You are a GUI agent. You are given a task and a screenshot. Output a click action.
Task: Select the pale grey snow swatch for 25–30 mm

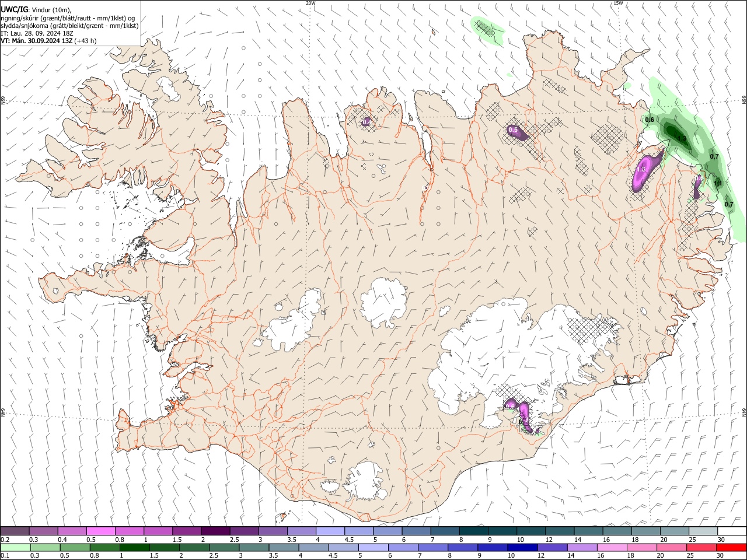(x=702, y=531)
